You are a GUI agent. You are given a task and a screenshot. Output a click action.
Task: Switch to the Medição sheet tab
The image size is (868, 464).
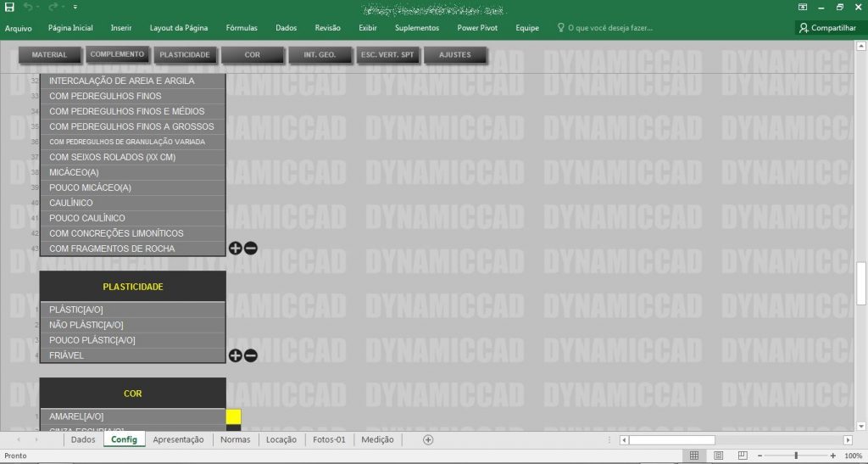[377, 439]
